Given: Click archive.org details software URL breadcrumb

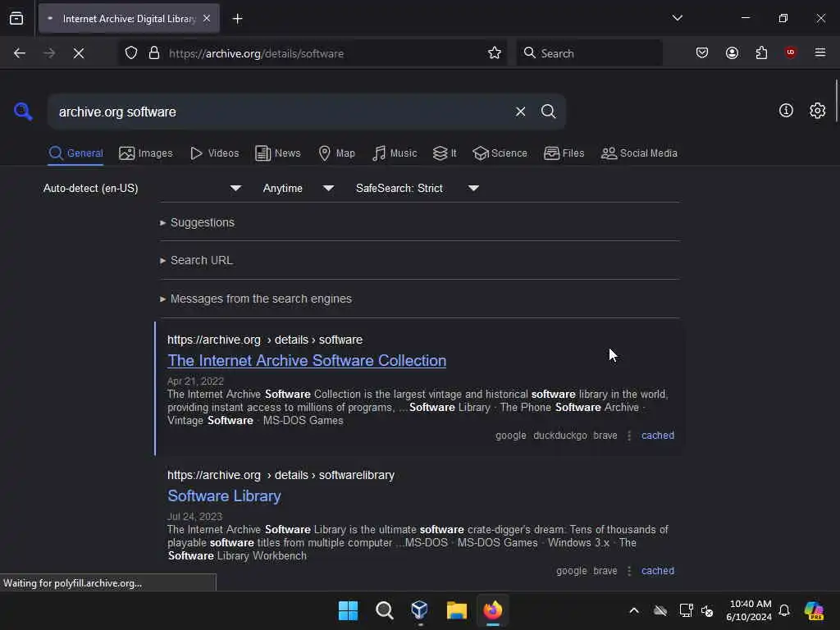Looking at the screenshot, I should [x=265, y=340].
